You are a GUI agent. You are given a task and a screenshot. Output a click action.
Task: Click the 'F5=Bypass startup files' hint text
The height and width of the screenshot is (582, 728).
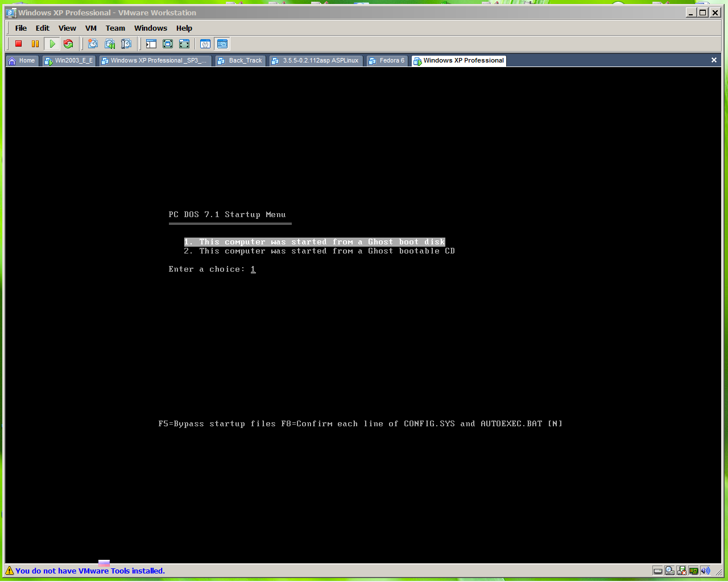(217, 424)
